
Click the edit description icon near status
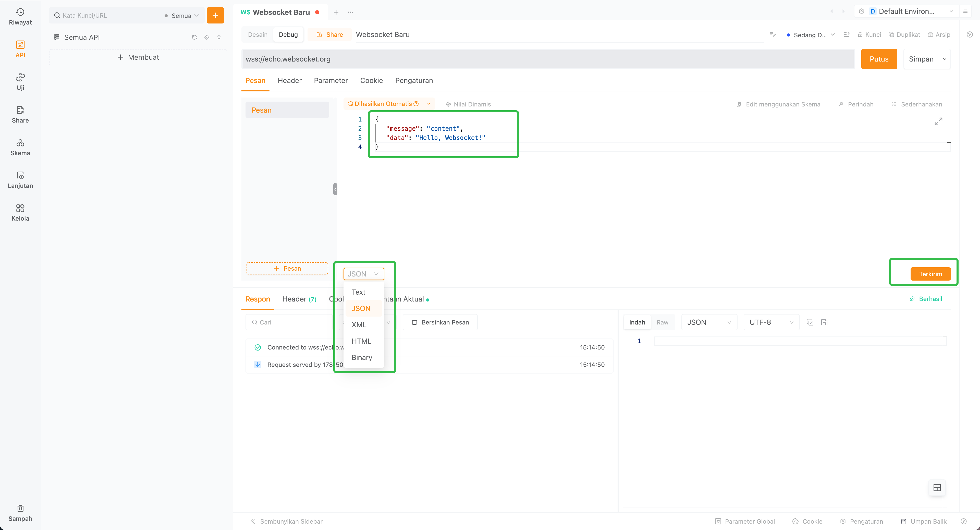click(x=773, y=35)
